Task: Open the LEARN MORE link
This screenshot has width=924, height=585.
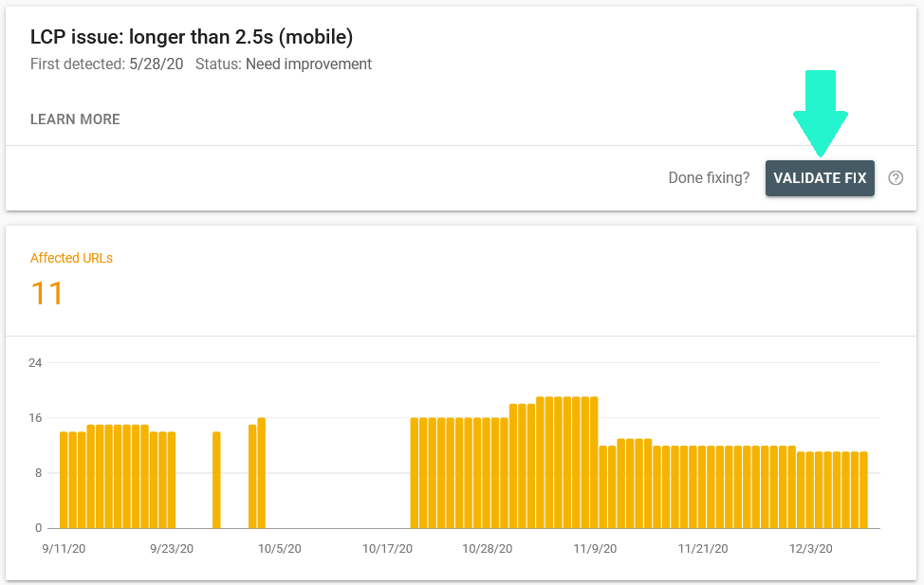Action: [75, 119]
